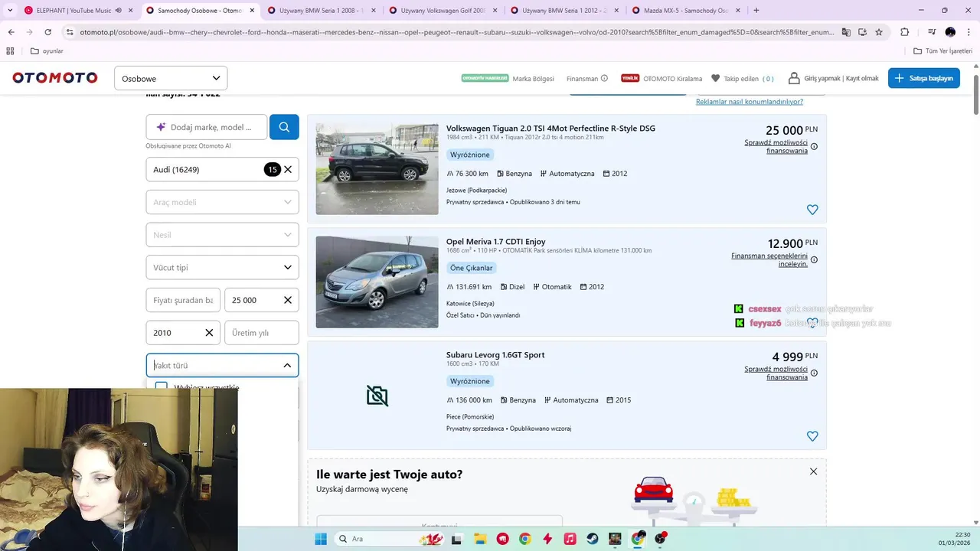This screenshot has width=980, height=551.
Task: Open the Volkswagen Tiguan photo thumbnail
Action: tap(377, 168)
